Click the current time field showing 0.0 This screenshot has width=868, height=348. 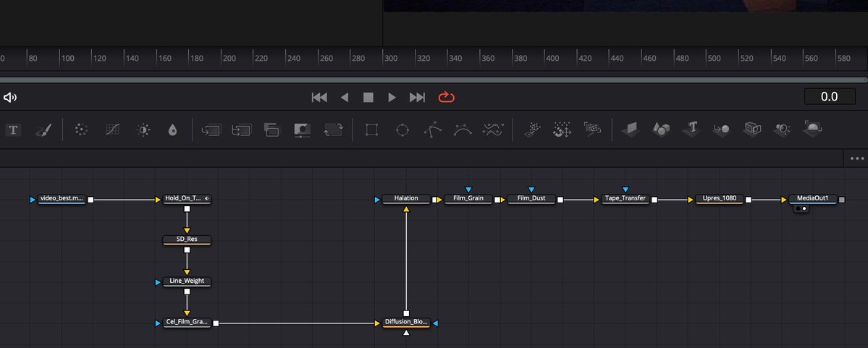point(829,96)
